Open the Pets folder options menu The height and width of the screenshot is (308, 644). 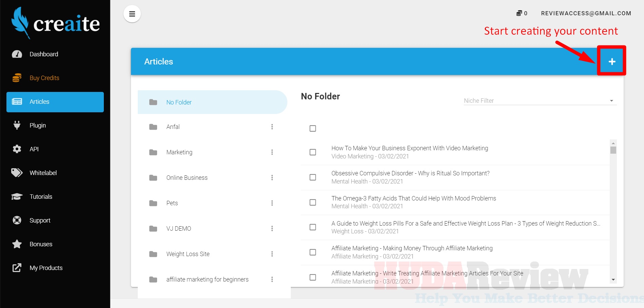click(x=272, y=203)
